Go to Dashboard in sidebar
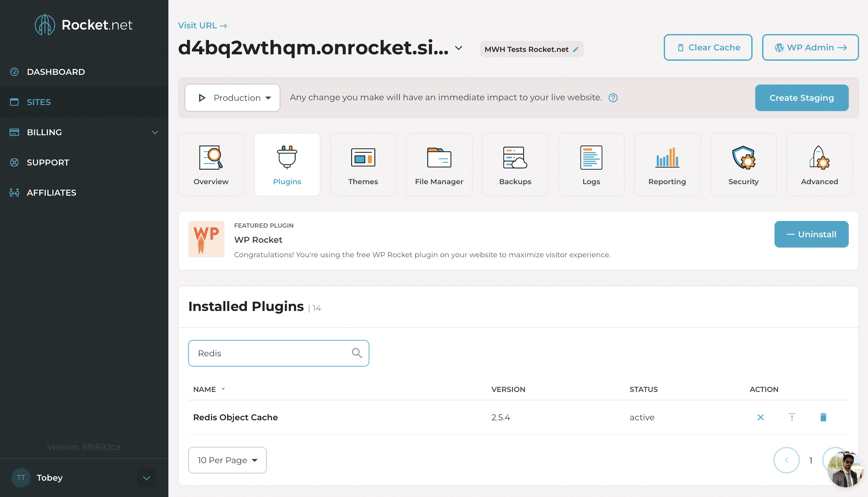 [56, 72]
